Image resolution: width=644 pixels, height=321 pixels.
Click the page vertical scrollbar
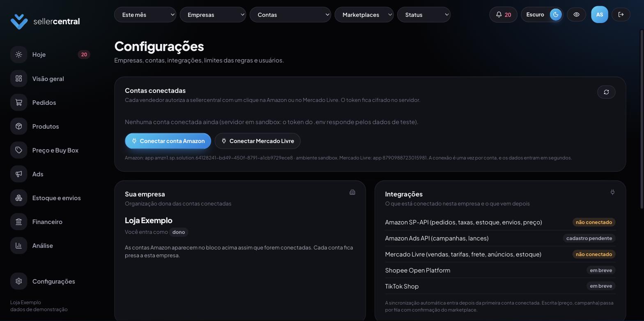642,119
